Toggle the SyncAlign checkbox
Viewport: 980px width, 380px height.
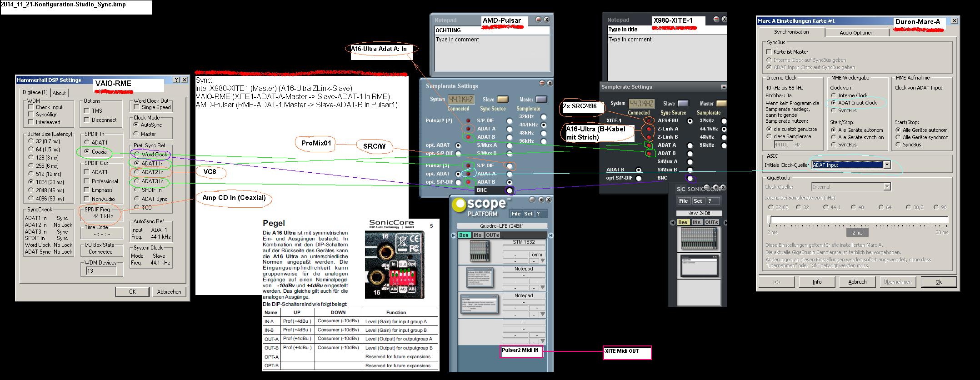30,115
